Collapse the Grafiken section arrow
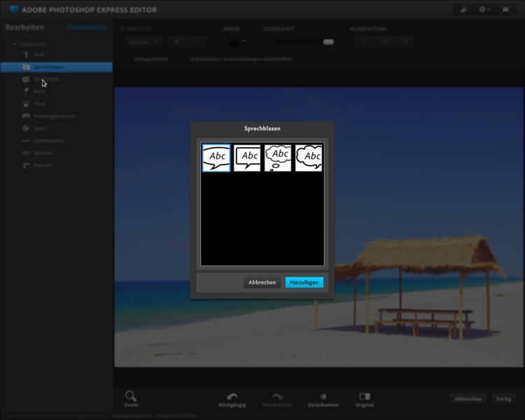The width and height of the screenshot is (525, 420). coord(15,44)
